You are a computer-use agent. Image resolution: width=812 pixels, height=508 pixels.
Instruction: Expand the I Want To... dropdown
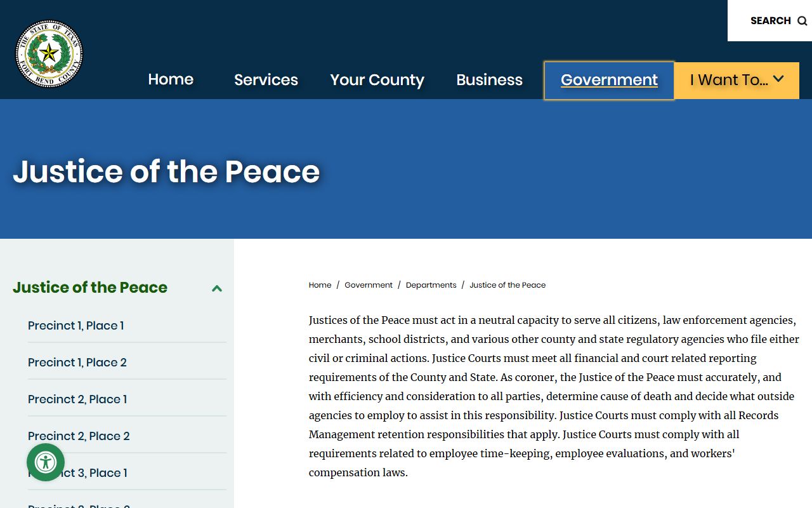pos(737,80)
